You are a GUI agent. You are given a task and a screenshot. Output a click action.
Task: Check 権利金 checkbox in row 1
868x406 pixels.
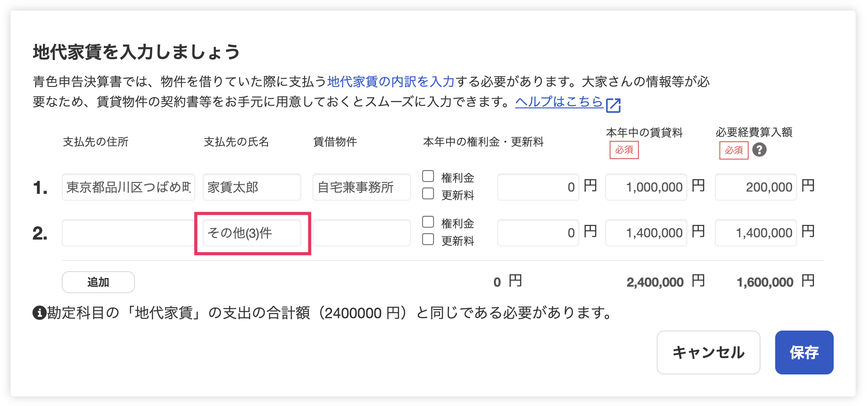428,176
